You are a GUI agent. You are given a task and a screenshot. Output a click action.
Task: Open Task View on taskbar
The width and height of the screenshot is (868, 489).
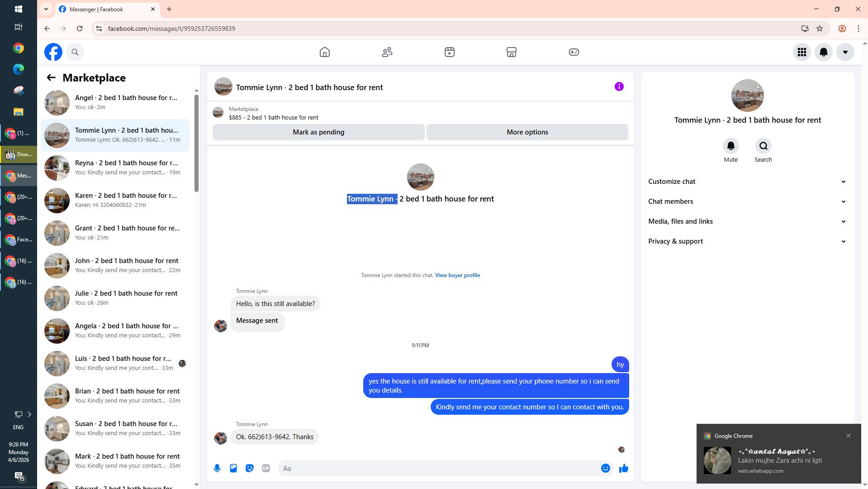[19, 27]
